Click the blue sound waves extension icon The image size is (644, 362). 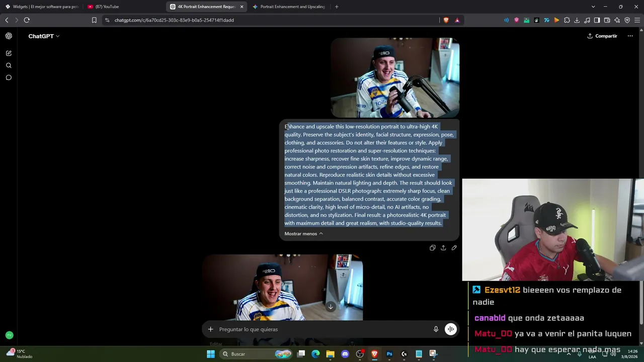click(x=506, y=20)
